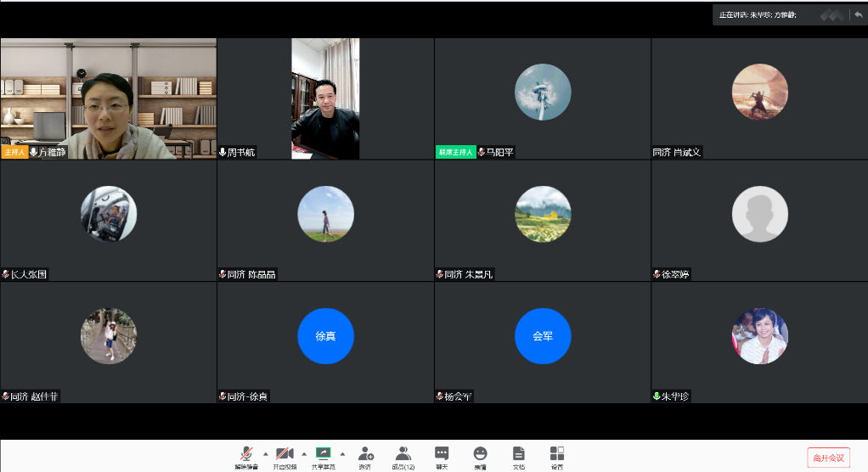Turn on the camera (开启视频)
This screenshot has height=472, width=868.
point(285,456)
